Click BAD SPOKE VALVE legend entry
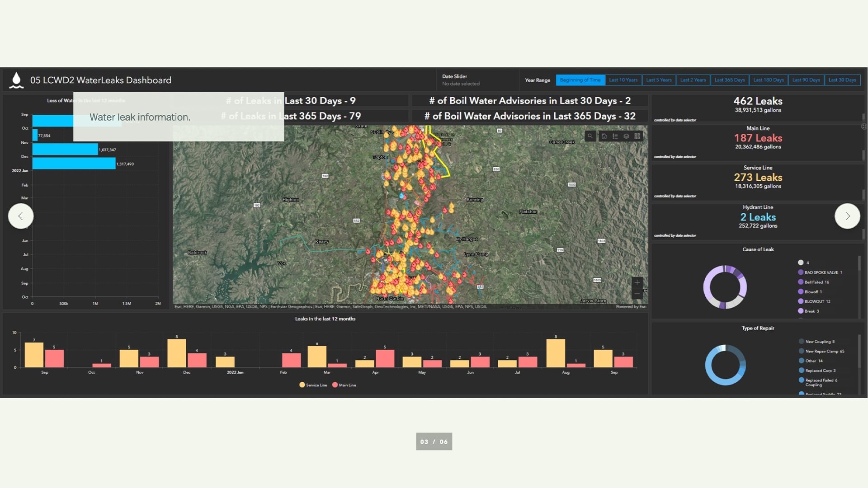 820,272
